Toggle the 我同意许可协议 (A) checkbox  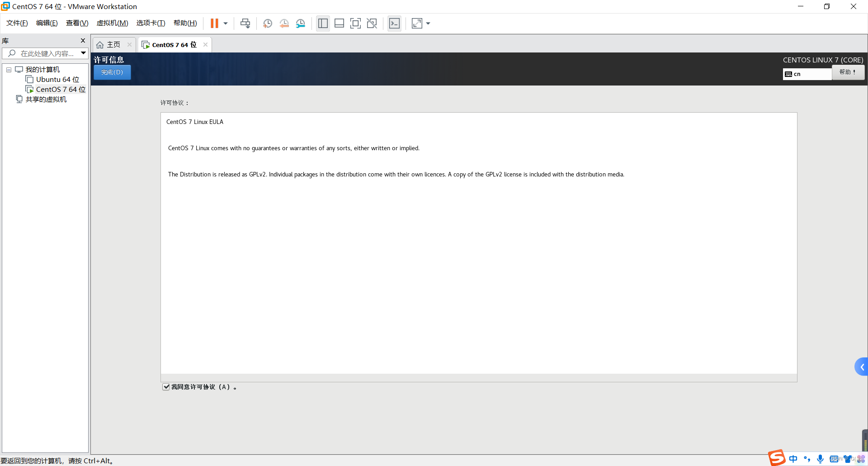[x=166, y=387]
